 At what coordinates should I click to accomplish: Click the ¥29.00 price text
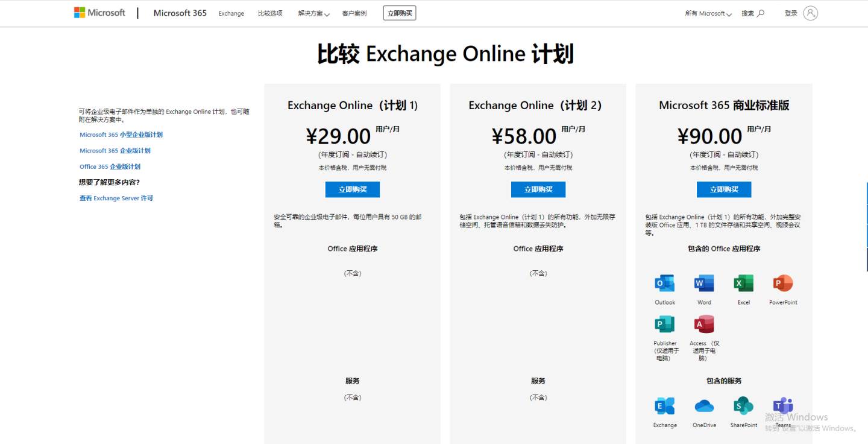[x=338, y=136]
